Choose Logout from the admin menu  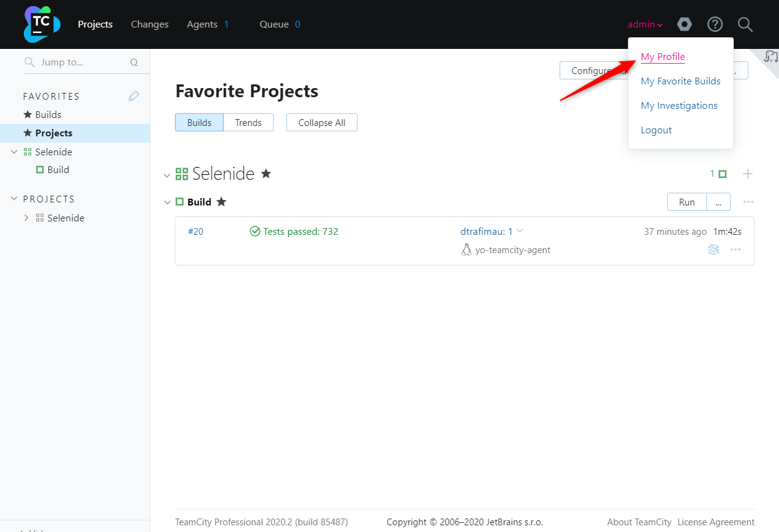tap(656, 130)
